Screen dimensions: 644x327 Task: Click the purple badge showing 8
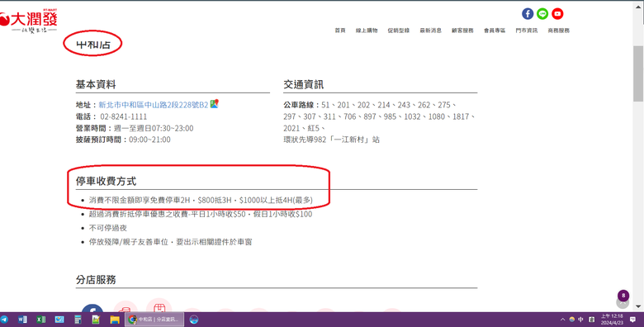623,296
